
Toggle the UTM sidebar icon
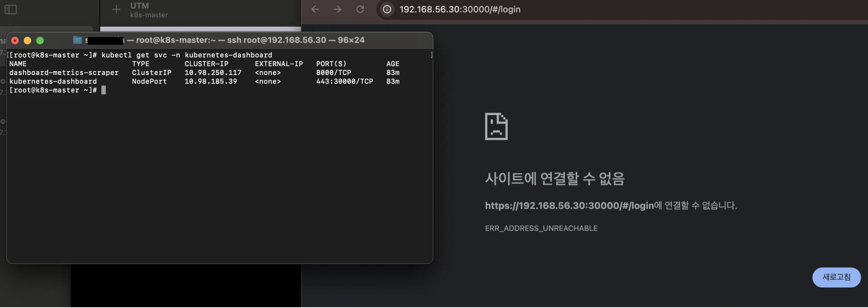pyautogui.click(x=11, y=9)
